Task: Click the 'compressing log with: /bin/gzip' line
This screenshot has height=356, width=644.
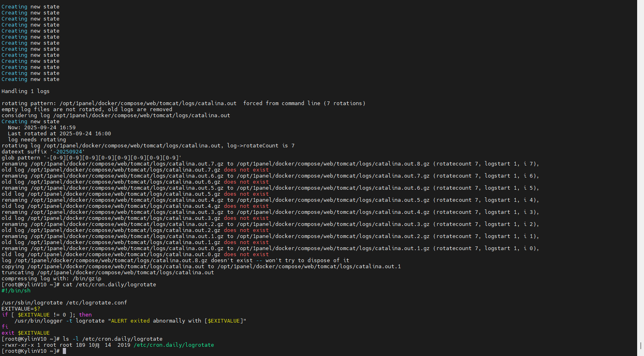Action: pyautogui.click(x=51, y=279)
